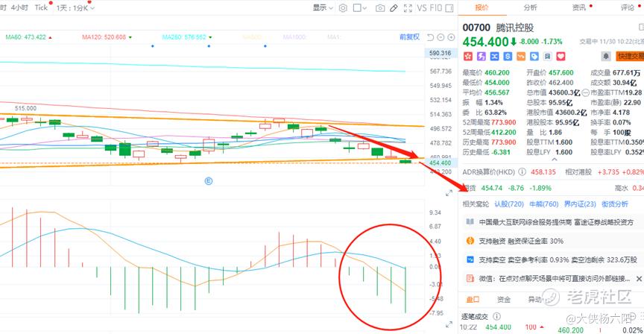Click the blue tag badge icon
644x334 pixels.
[x=534, y=56]
